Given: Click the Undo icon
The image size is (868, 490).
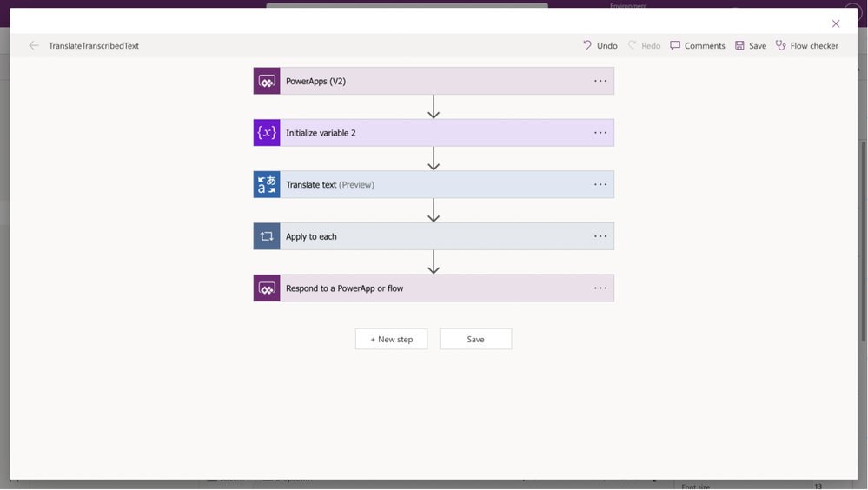Looking at the screenshot, I should (587, 45).
